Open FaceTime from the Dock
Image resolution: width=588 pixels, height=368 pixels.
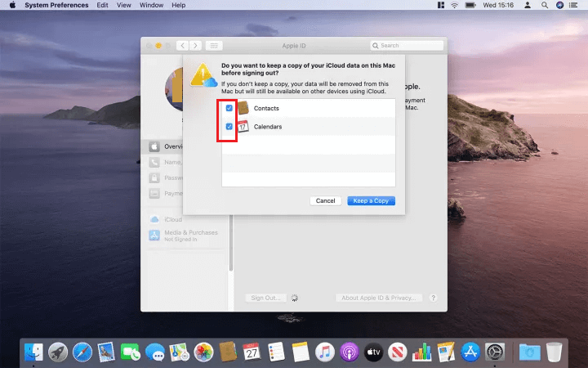pyautogui.click(x=131, y=352)
